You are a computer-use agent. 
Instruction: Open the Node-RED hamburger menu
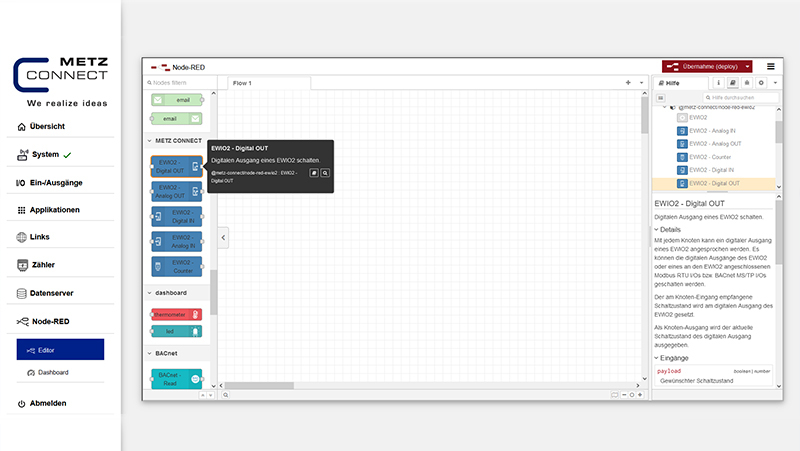[x=770, y=66]
